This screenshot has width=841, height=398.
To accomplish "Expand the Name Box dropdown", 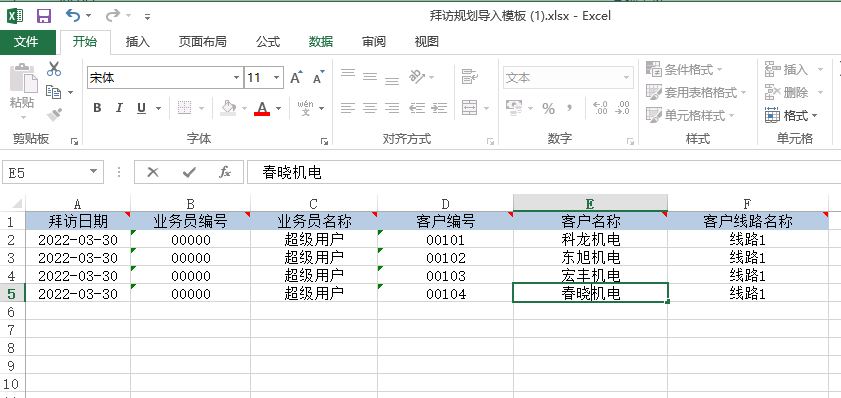I will (x=93, y=172).
